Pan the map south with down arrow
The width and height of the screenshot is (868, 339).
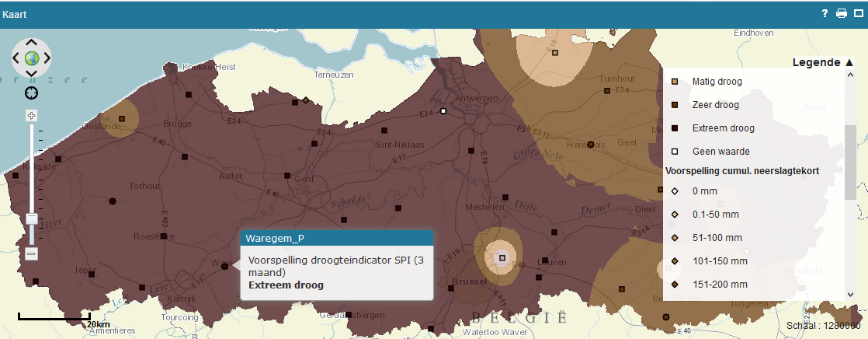(31, 74)
